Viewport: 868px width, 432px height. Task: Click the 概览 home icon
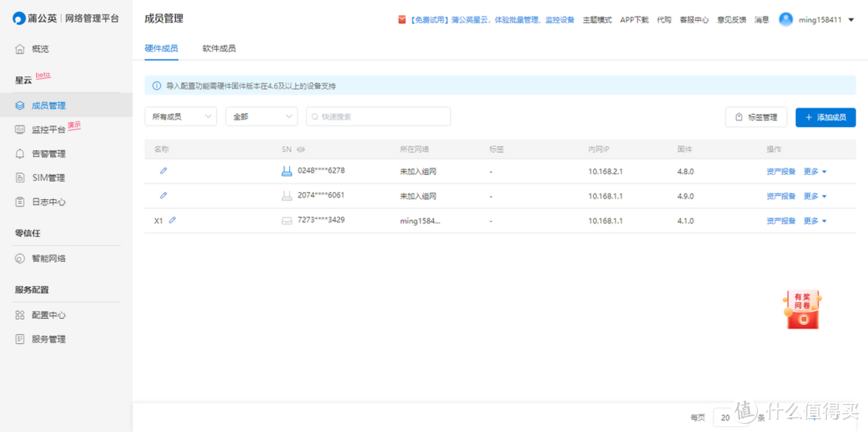coord(20,49)
